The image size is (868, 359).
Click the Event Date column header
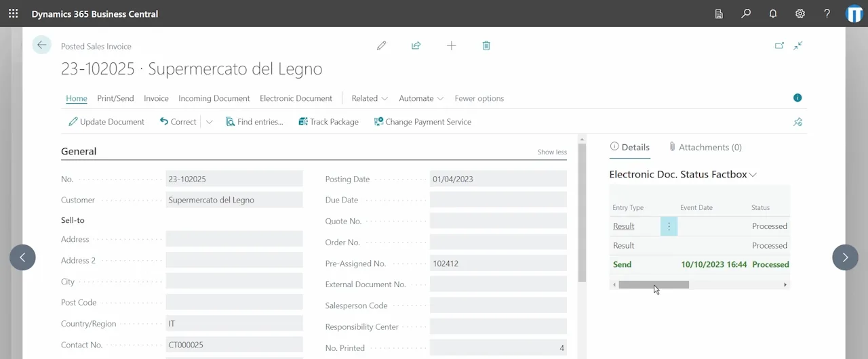point(696,208)
